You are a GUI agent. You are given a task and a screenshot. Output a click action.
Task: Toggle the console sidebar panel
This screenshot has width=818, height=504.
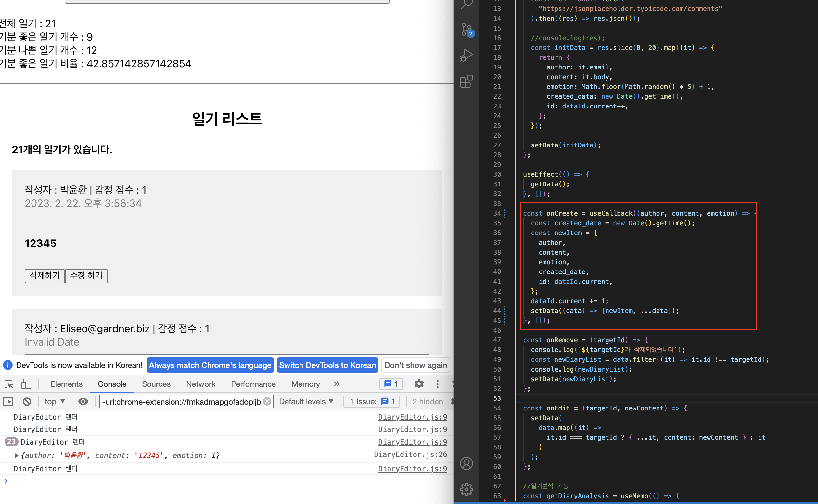click(x=8, y=402)
